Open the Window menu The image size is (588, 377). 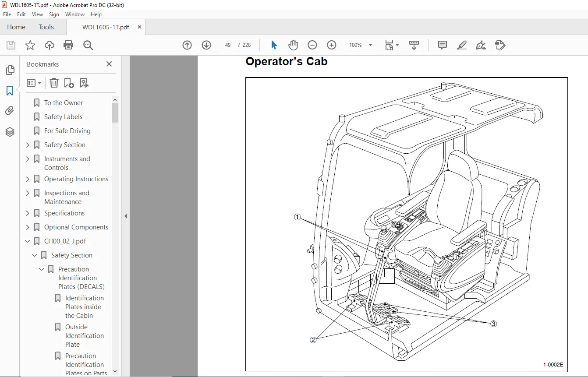click(75, 14)
